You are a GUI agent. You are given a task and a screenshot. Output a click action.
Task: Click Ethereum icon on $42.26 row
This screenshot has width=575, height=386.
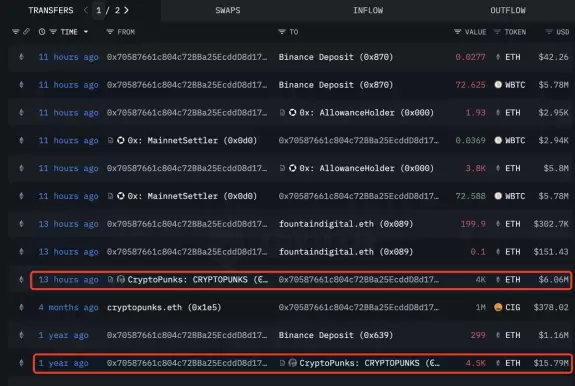[21, 57]
